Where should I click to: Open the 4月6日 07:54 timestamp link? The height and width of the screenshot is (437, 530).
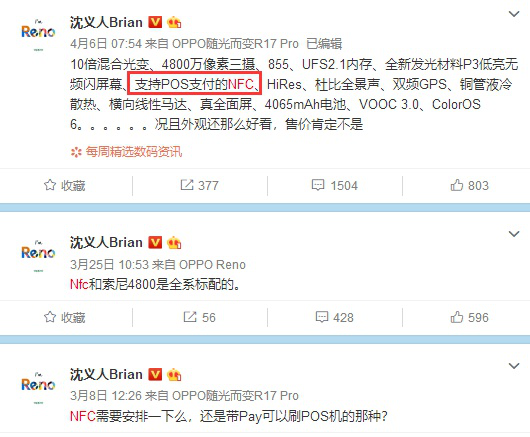[x=106, y=44]
